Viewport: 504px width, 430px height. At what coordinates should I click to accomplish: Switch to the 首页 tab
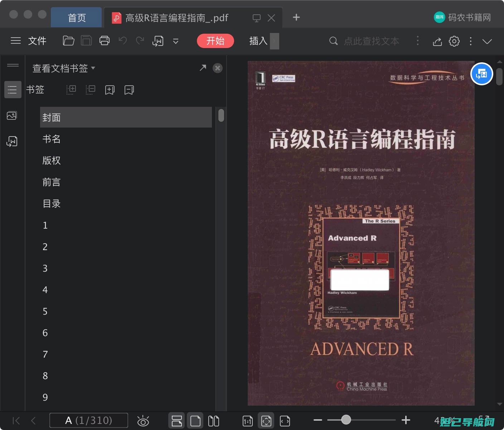tap(77, 18)
